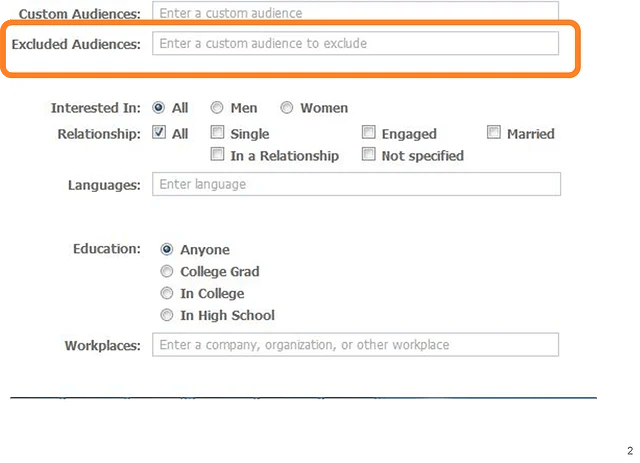
Task: Select the In College radio button
Action: click(167, 293)
